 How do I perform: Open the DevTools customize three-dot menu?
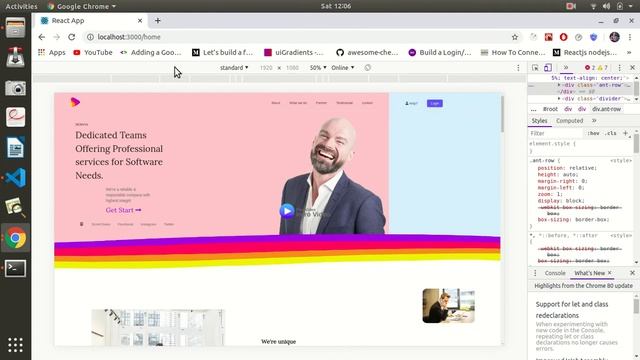click(x=620, y=68)
